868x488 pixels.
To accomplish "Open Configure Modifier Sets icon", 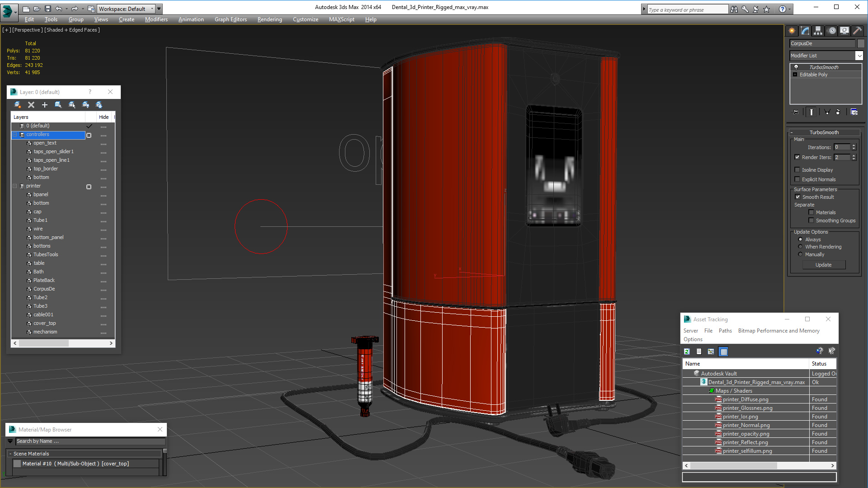I will (854, 112).
